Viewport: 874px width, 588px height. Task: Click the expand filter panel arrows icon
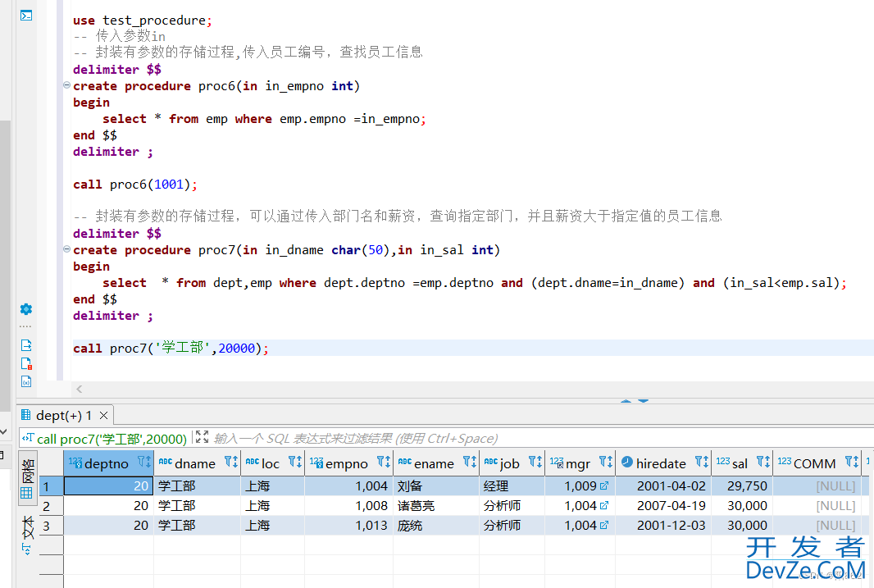pos(202,437)
